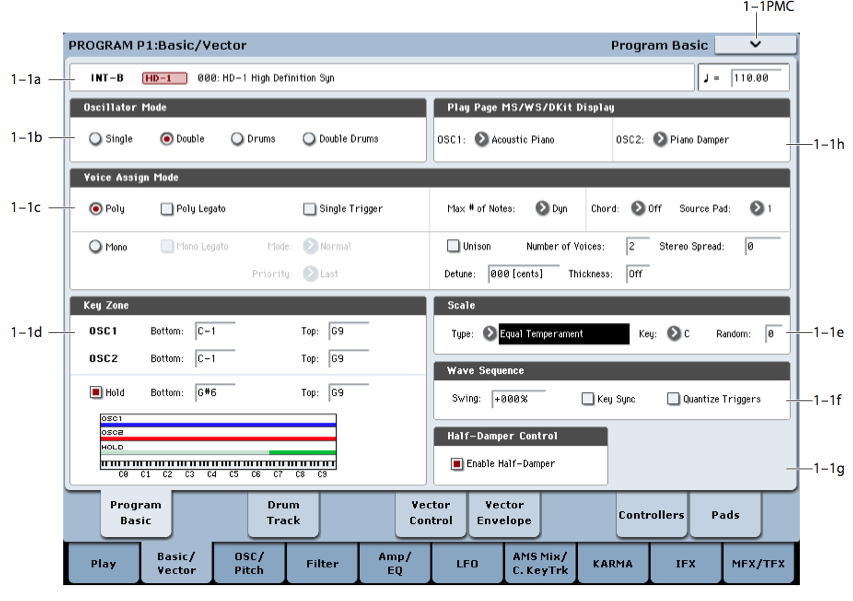Enable Quantize Triggers checkbox
This screenshot has height=601, width=853.
pos(673,399)
